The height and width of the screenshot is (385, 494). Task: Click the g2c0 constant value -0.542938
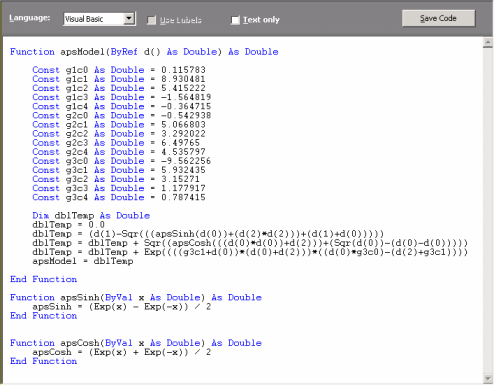click(x=186, y=115)
